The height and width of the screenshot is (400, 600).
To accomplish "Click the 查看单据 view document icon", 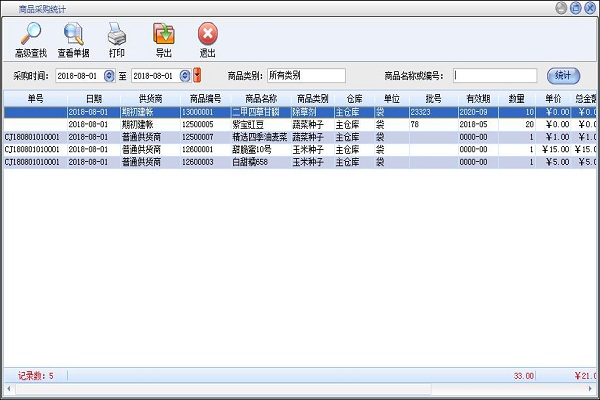I will coord(73,40).
